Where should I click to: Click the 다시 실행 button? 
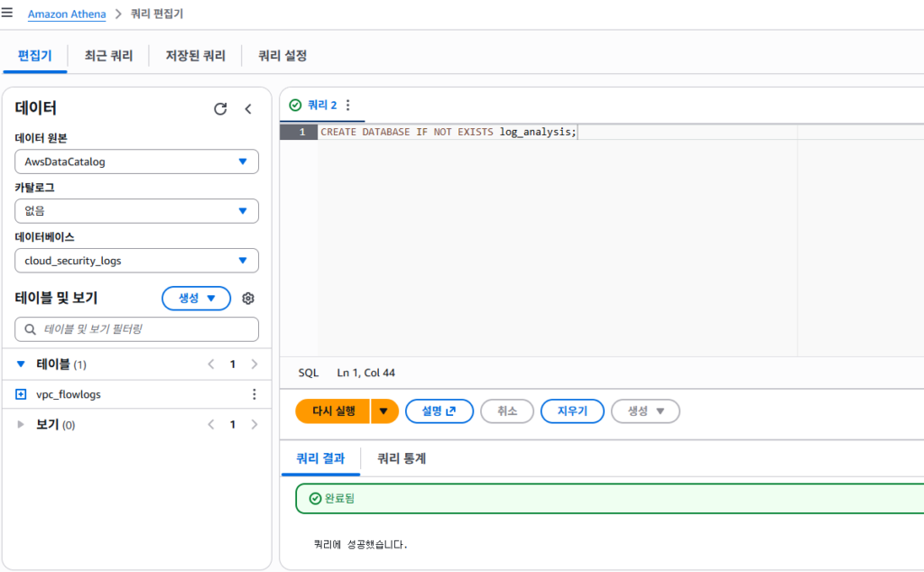333,411
